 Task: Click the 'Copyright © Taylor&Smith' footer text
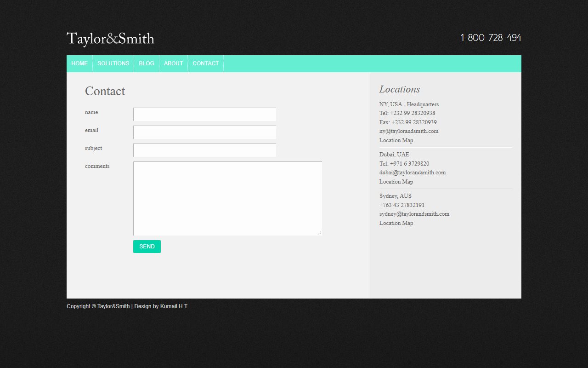click(x=98, y=306)
